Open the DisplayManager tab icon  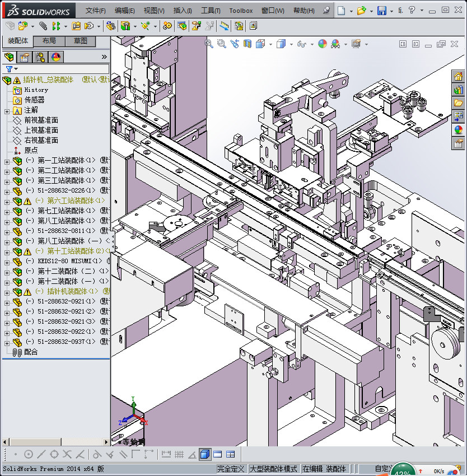click(x=56, y=57)
